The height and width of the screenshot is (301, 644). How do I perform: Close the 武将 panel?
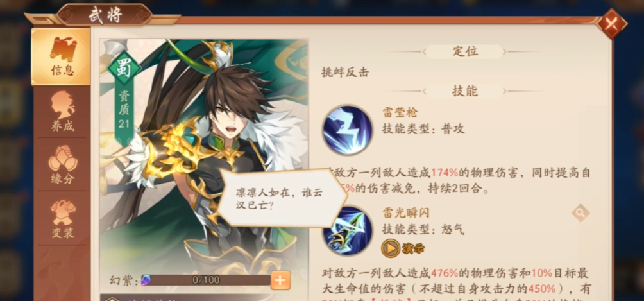(x=611, y=24)
